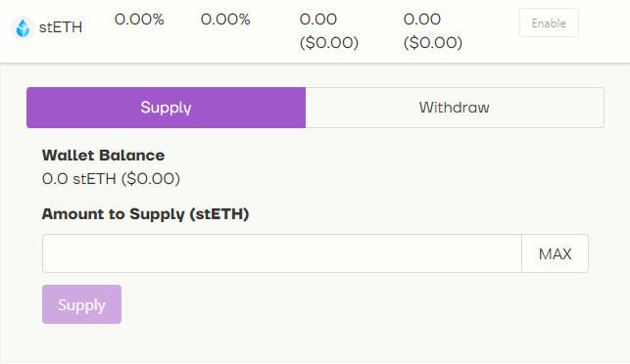Click the first 0.00% rate value
This screenshot has width=630, height=364.
139,20
